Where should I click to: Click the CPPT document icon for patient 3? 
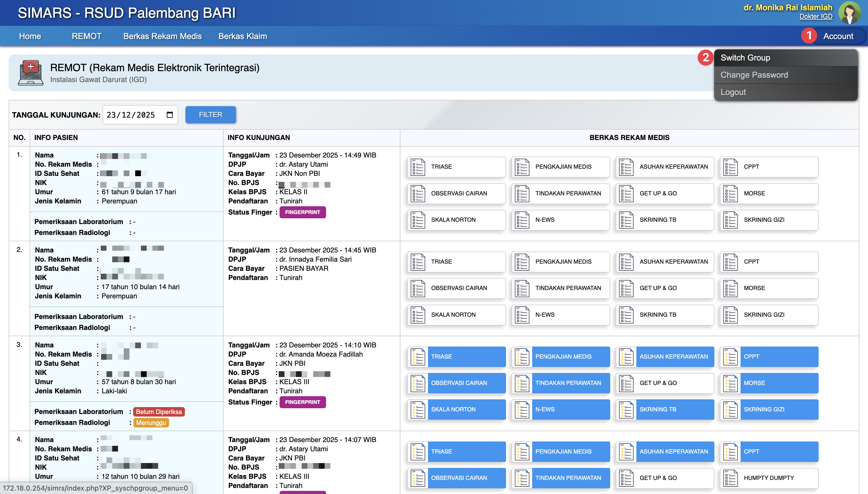pos(731,357)
